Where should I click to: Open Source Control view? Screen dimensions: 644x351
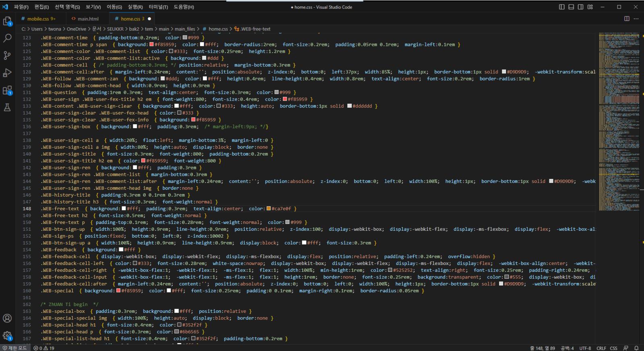7,55
